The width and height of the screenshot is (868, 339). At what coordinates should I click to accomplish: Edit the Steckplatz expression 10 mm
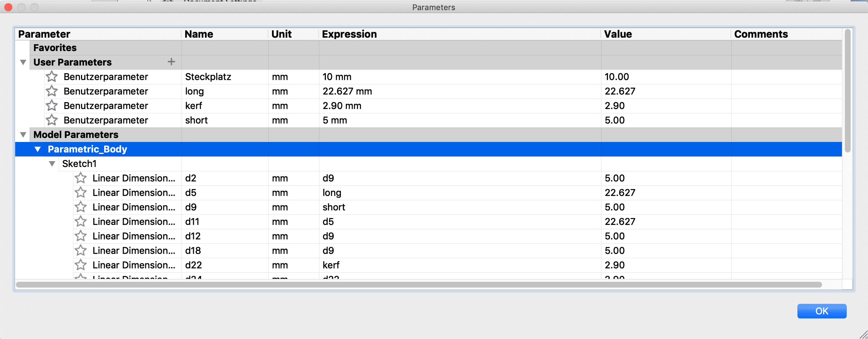point(337,77)
